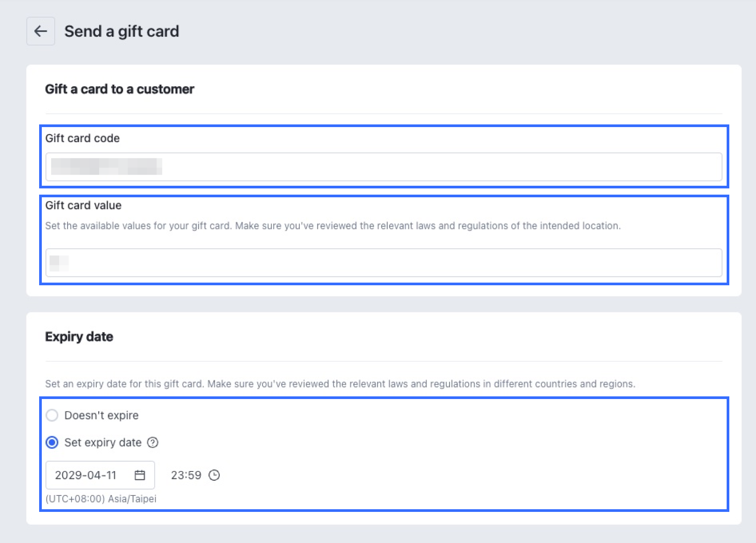Screen dimensions: 756x543
Task: Click the gift card value description text
Action: tap(333, 226)
